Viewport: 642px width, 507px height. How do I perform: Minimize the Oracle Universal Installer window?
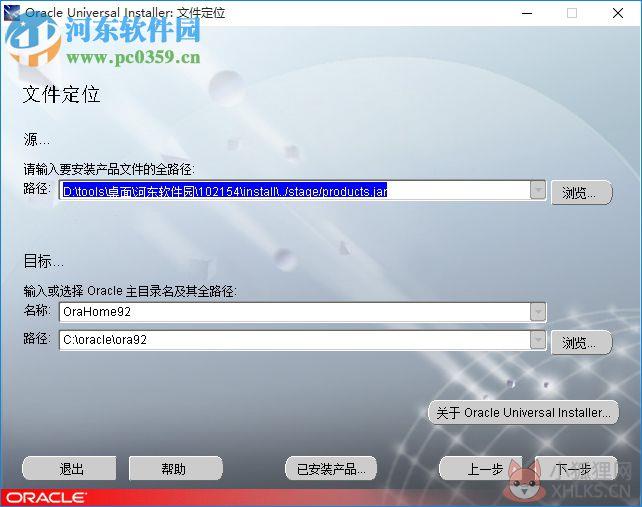pos(527,13)
